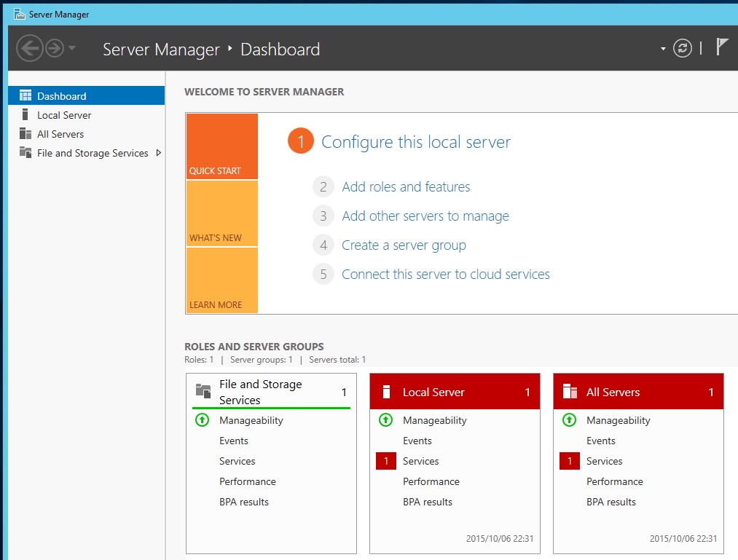Click Manageability status icon in File Storage tile
The width and height of the screenshot is (738, 560).
pyautogui.click(x=202, y=419)
